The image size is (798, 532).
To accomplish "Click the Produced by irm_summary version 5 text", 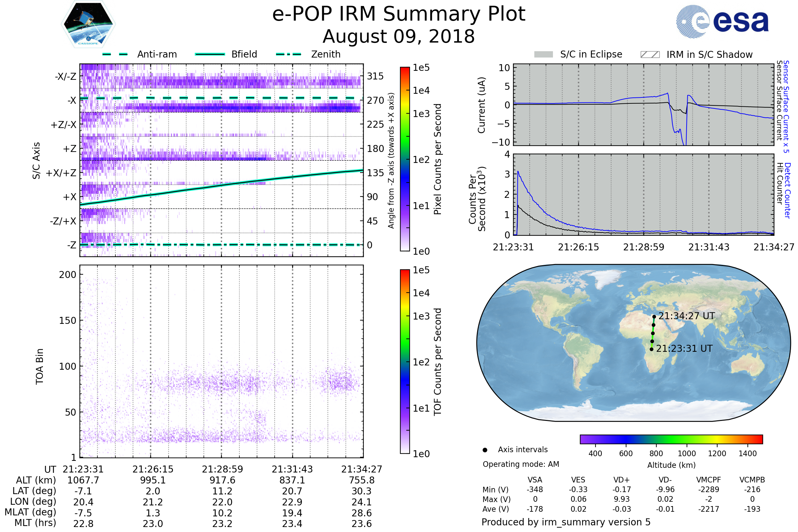I will pos(566,522).
